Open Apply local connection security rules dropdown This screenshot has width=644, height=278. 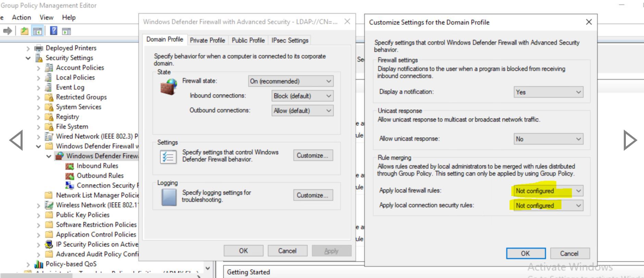pos(548,205)
